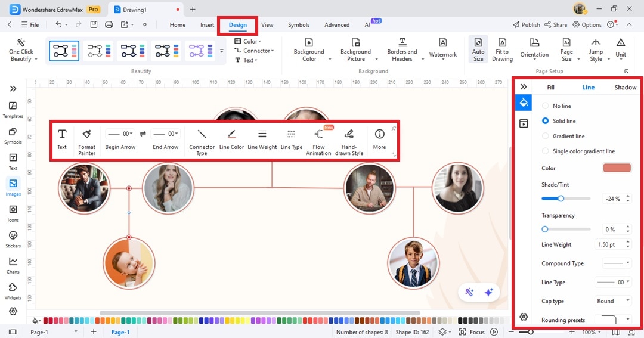Screen dimensions: 644x338
Task: Open the File menu
Action: (x=30, y=24)
